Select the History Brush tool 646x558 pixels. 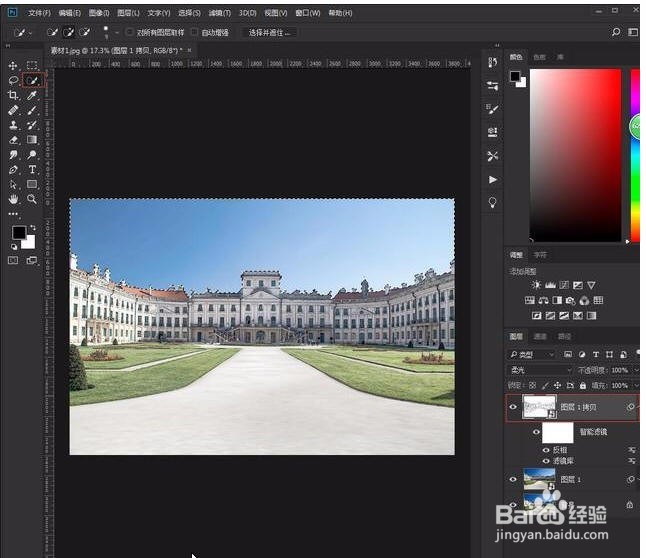(x=32, y=125)
